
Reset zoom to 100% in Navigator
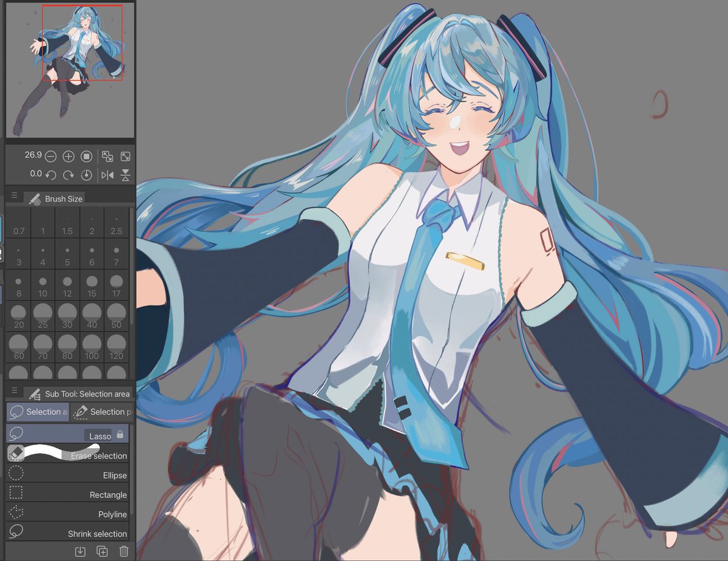coord(86,157)
